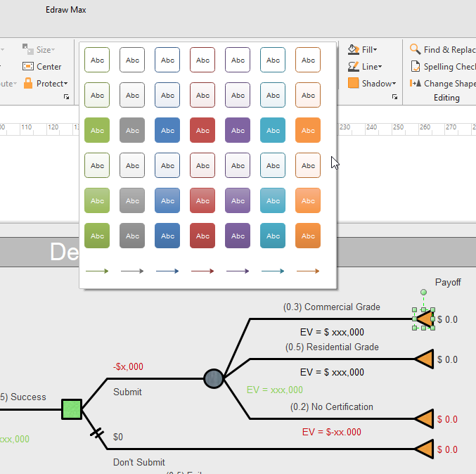The height and width of the screenshot is (474, 476).
Task: Apply the blue outline Abc style in first row
Action: coord(167,60)
